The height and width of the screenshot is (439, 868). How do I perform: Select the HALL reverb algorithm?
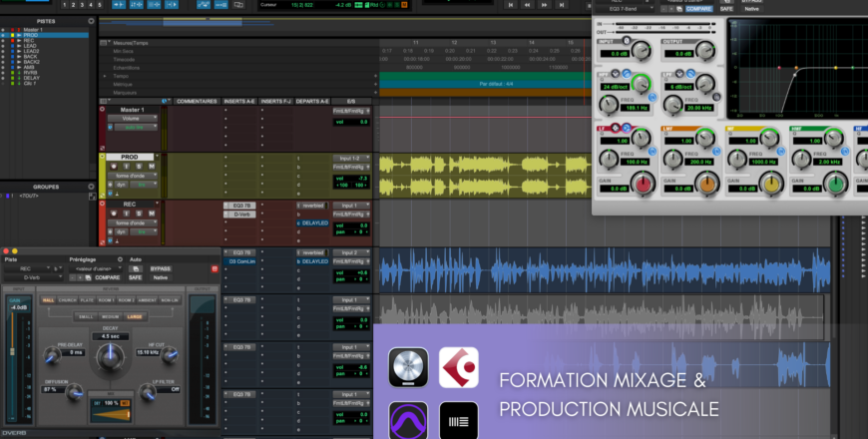point(48,300)
